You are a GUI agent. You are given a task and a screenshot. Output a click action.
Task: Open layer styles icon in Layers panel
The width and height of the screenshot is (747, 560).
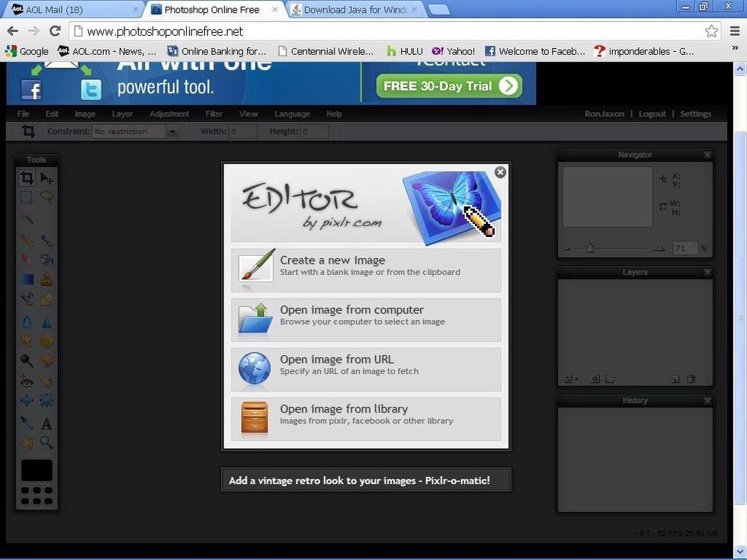(610, 379)
